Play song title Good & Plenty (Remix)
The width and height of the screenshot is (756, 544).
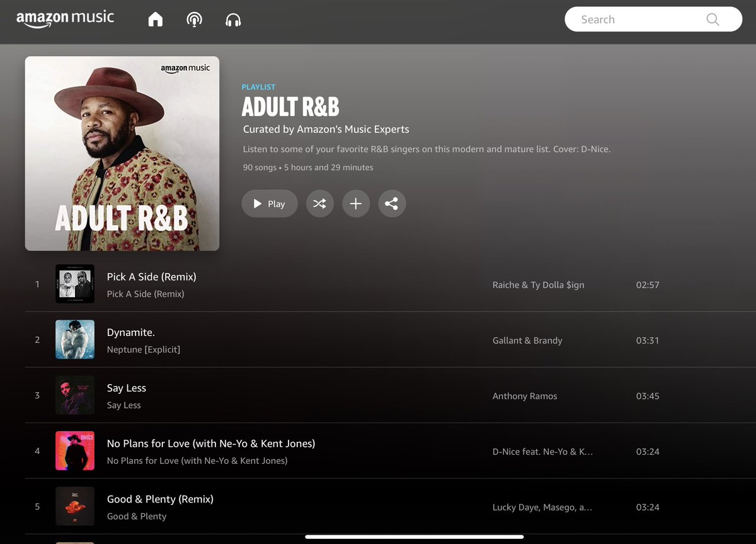(x=160, y=499)
